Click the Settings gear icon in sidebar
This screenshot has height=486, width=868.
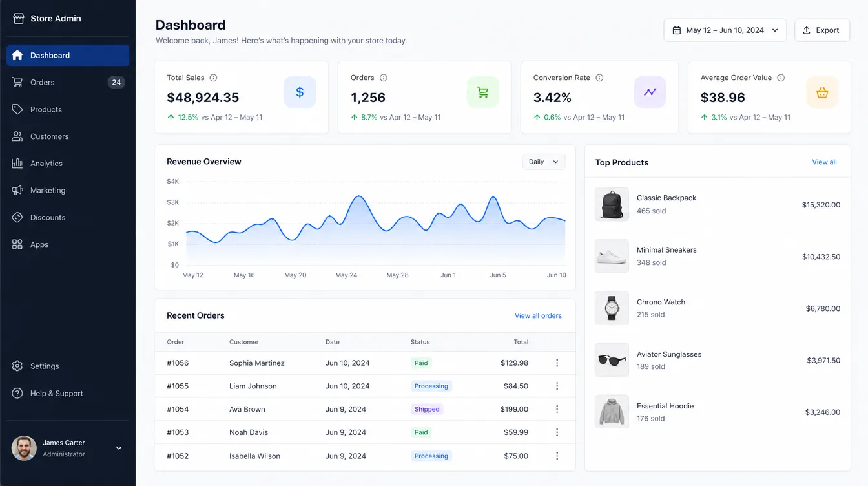pos(17,366)
